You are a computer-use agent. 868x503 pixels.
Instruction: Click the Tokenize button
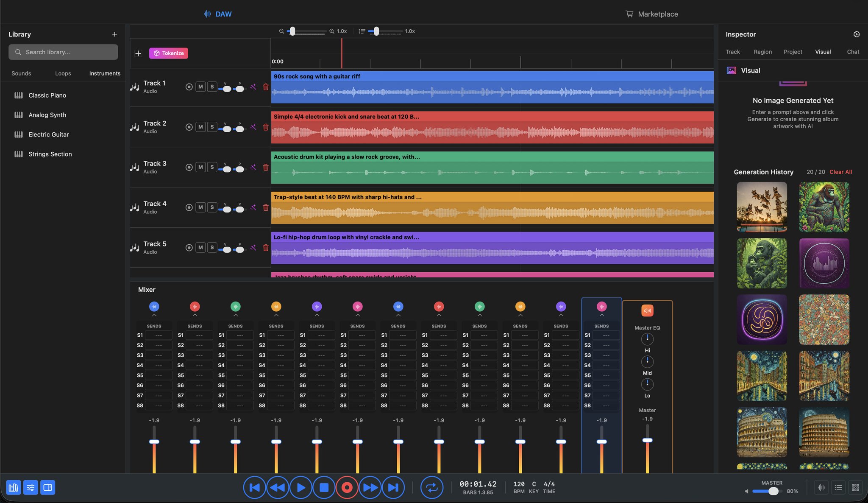tap(168, 53)
